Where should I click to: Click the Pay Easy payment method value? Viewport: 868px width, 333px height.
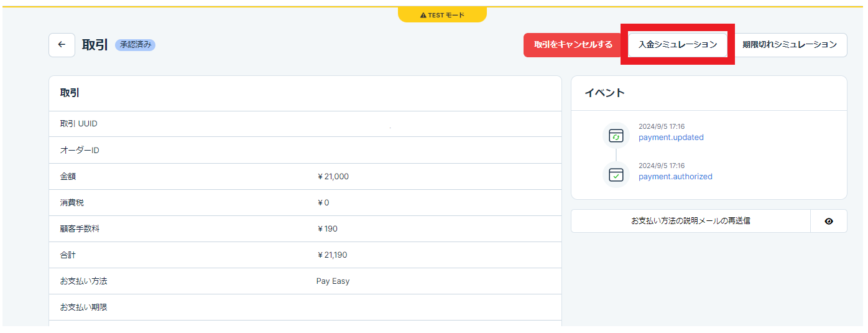333,281
